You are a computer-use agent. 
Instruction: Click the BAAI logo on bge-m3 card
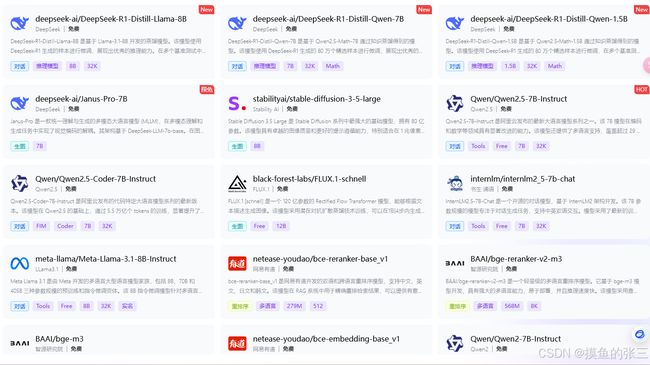pos(19,343)
